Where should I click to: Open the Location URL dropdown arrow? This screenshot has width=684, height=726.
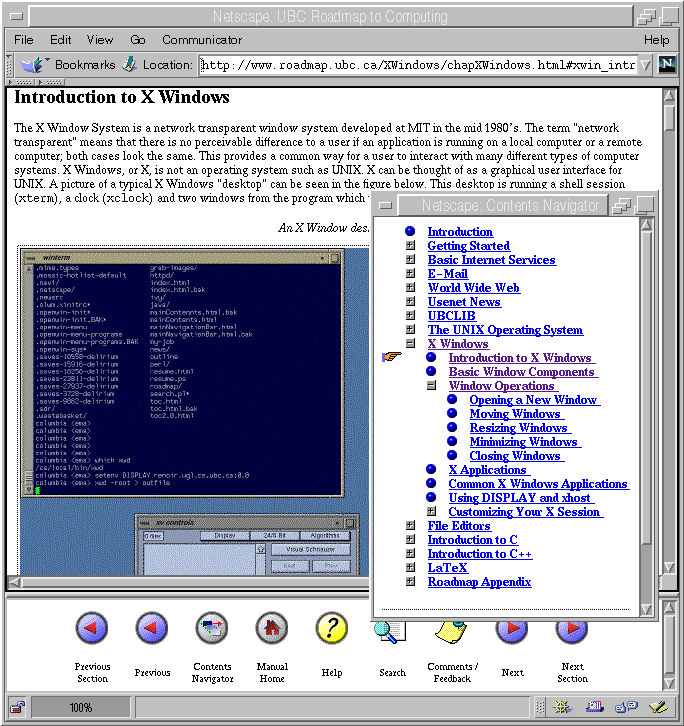click(x=646, y=65)
